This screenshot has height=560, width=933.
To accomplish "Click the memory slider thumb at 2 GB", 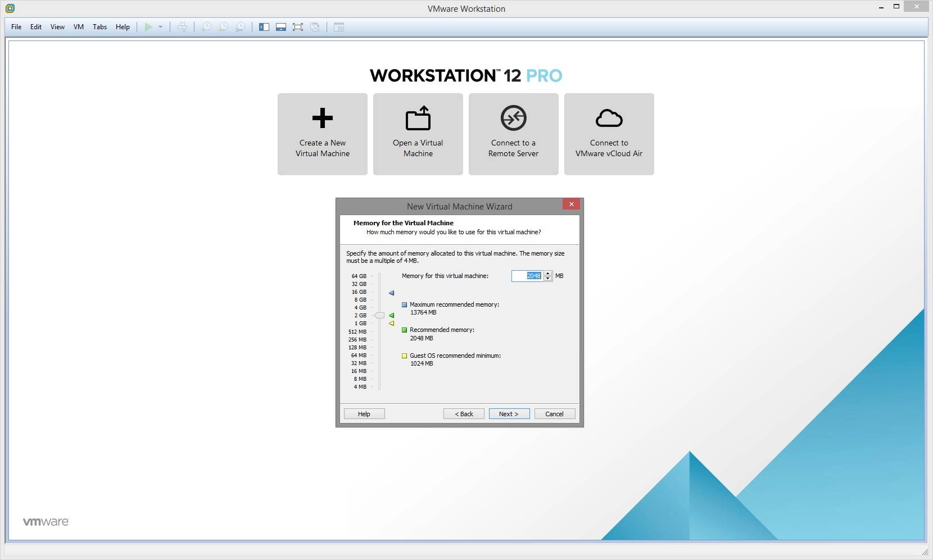I will coord(379,316).
